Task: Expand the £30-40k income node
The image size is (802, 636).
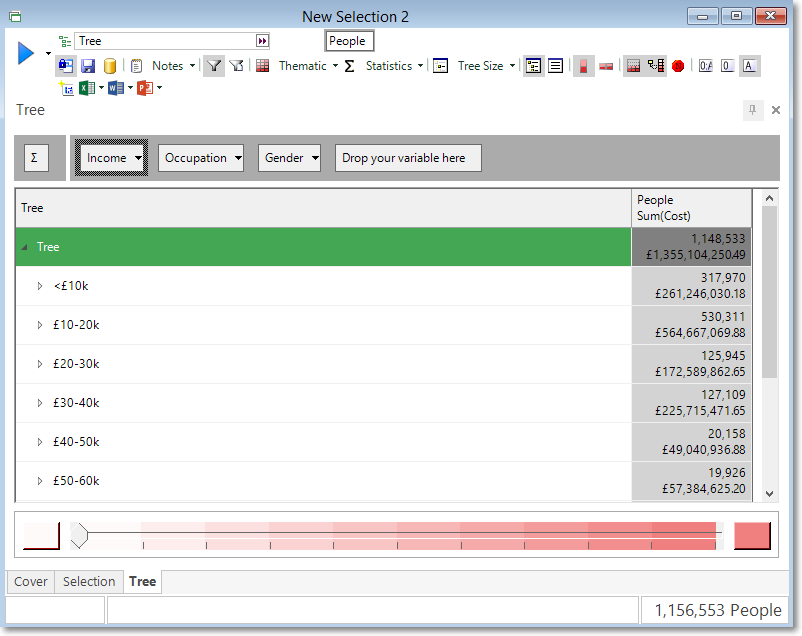Action: coord(40,403)
